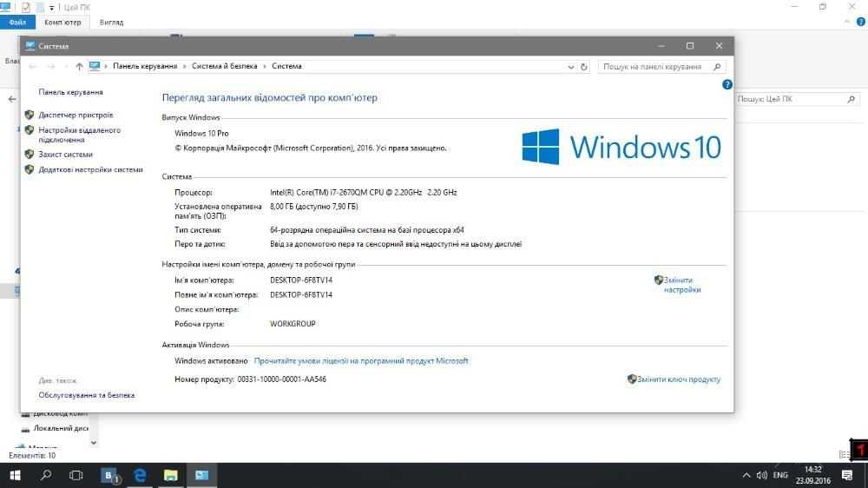The width and height of the screenshot is (868, 488).
Task: Select 'Система' breadcrumb segment
Action: 286,66
